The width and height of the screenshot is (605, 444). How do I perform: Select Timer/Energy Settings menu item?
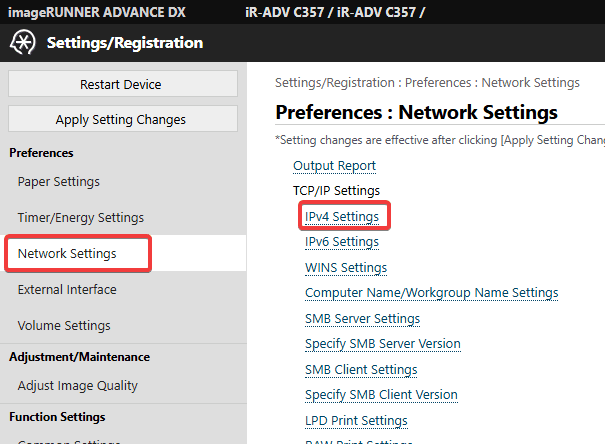[x=80, y=218]
